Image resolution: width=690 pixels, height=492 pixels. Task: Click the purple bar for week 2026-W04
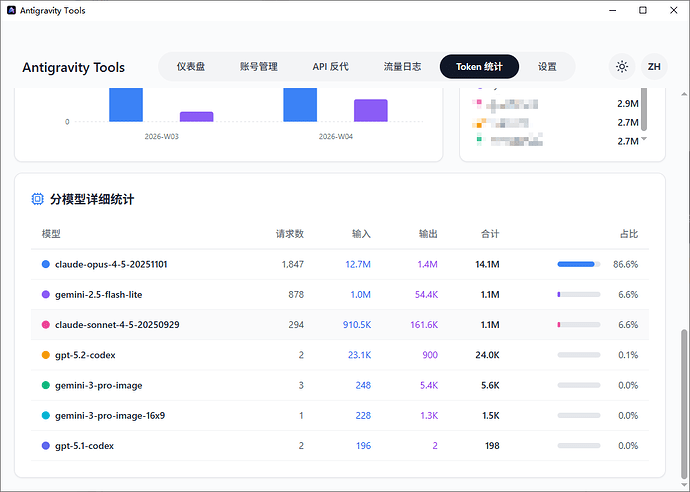click(371, 110)
